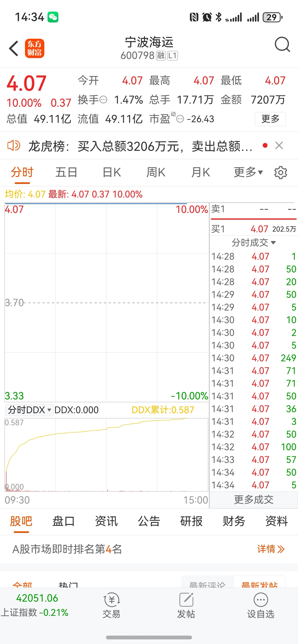
Task: Expand the 更多 chart period dropdown
Action: click(248, 172)
